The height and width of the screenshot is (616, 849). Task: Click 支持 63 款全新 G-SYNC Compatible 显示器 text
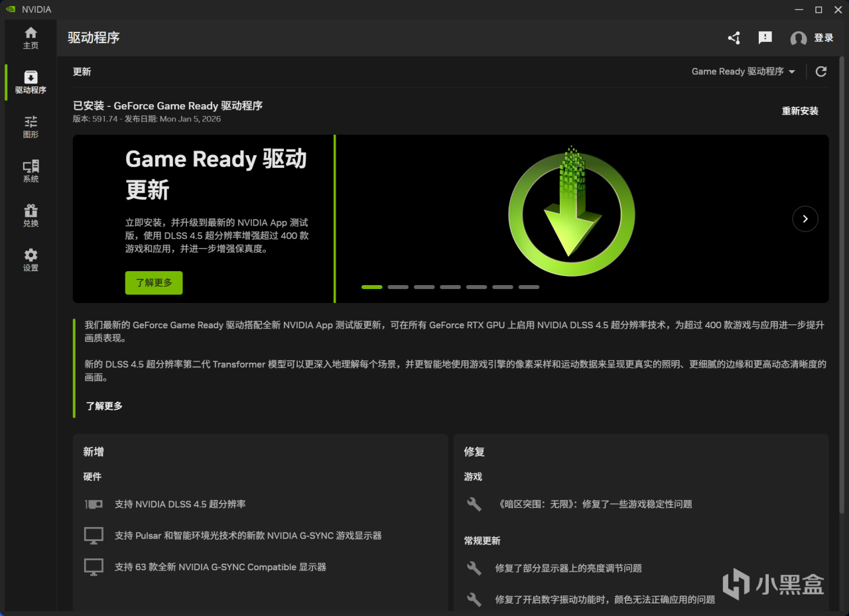pyautogui.click(x=220, y=567)
